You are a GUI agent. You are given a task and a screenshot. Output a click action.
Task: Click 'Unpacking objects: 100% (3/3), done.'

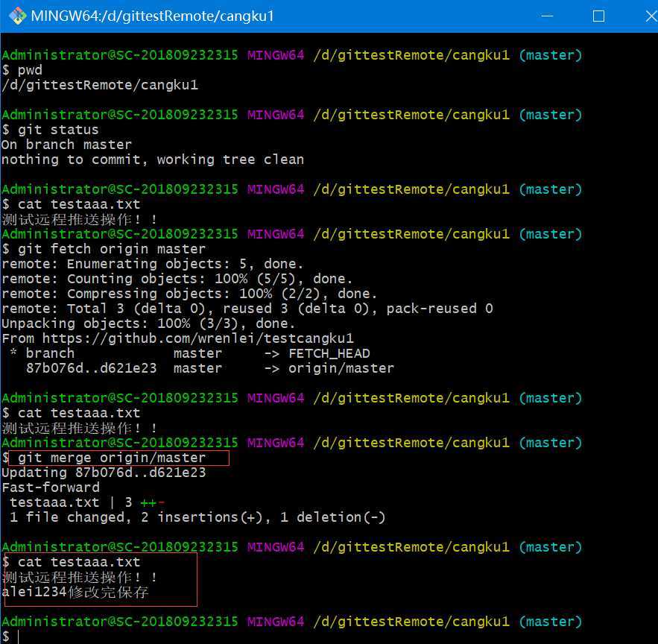pyautogui.click(x=148, y=323)
